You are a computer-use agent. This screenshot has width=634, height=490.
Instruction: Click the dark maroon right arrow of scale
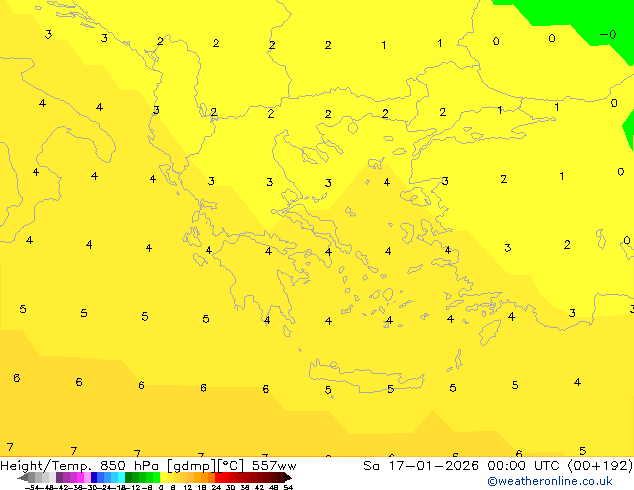coord(288,478)
